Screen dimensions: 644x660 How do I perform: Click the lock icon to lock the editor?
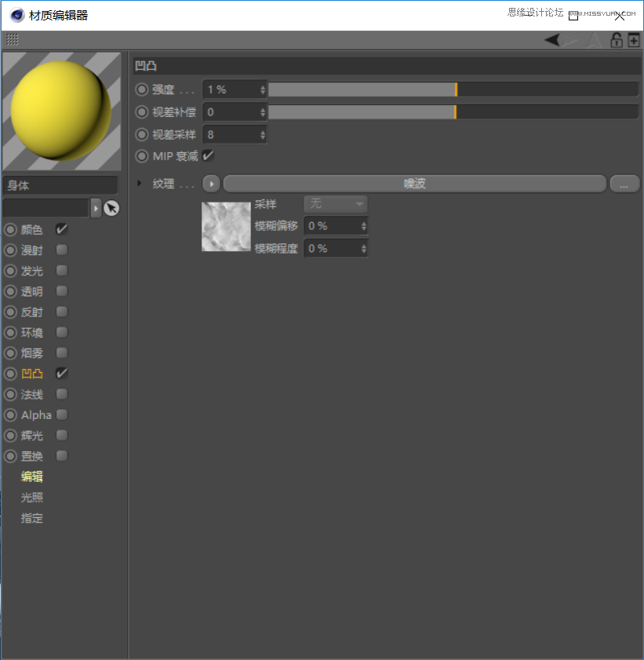point(617,39)
